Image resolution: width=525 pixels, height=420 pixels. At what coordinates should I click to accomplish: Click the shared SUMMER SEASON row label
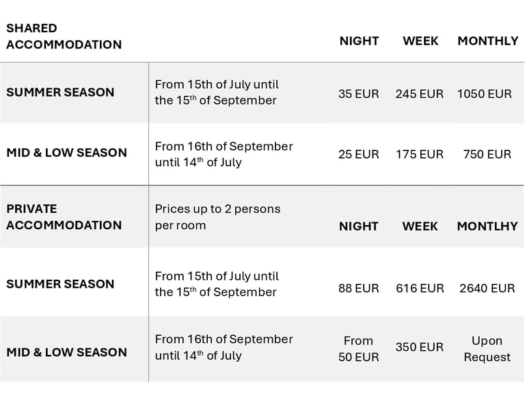(60, 92)
